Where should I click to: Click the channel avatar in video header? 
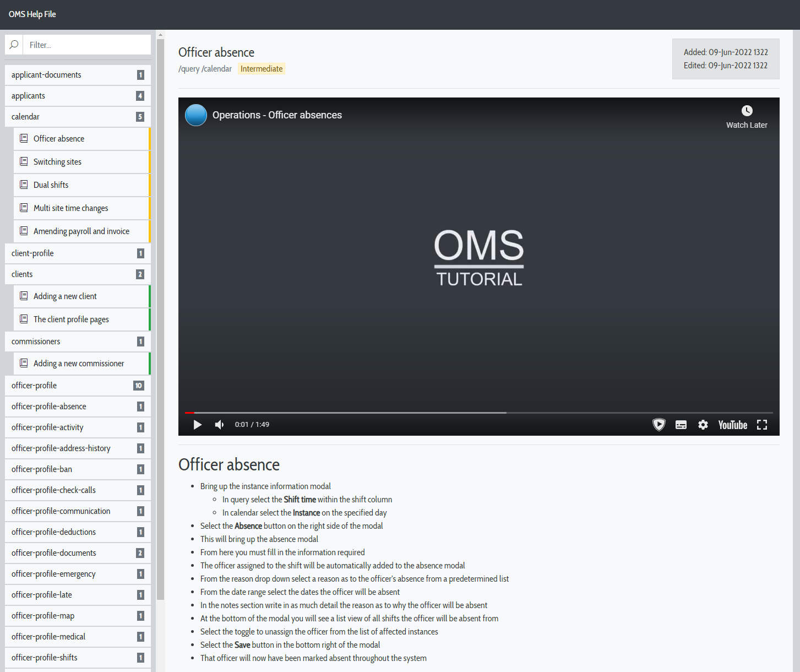[x=196, y=115]
